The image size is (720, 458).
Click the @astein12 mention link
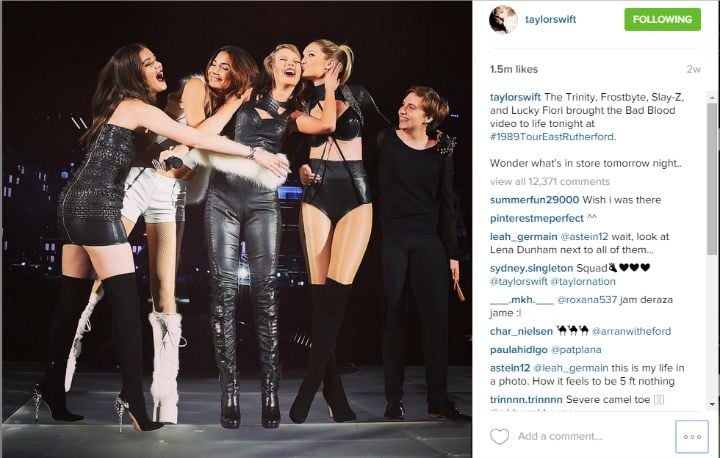[x=584, y=237]
